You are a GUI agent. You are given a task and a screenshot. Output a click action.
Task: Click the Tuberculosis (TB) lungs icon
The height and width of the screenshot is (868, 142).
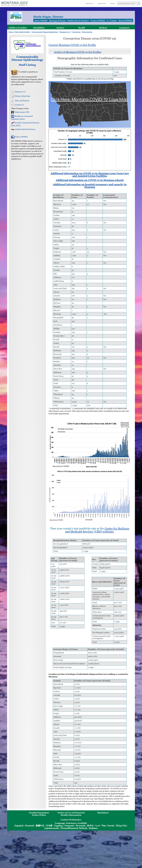12,112
